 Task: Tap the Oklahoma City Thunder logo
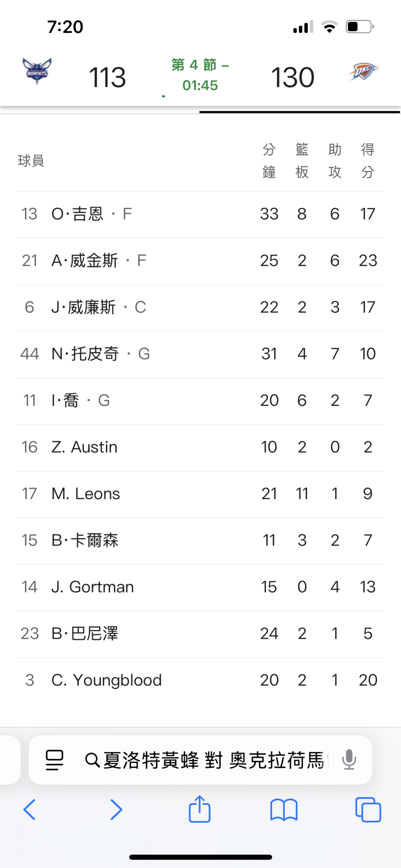(363, 72)
